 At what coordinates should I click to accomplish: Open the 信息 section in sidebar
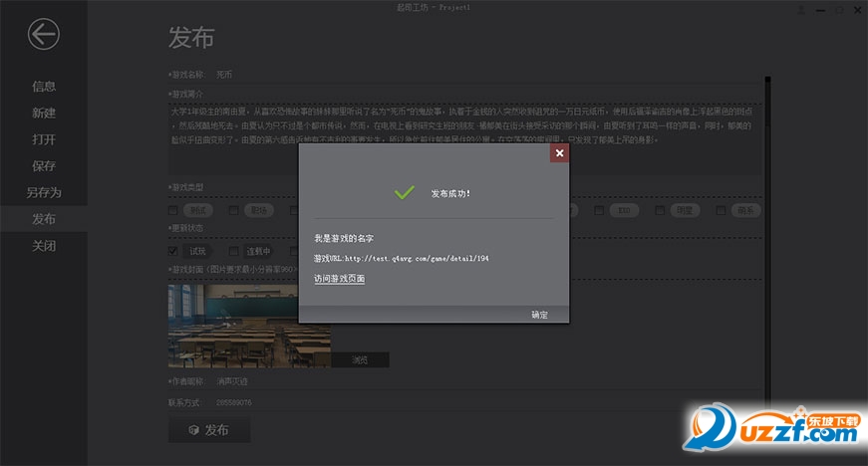[x=44, y=87]
